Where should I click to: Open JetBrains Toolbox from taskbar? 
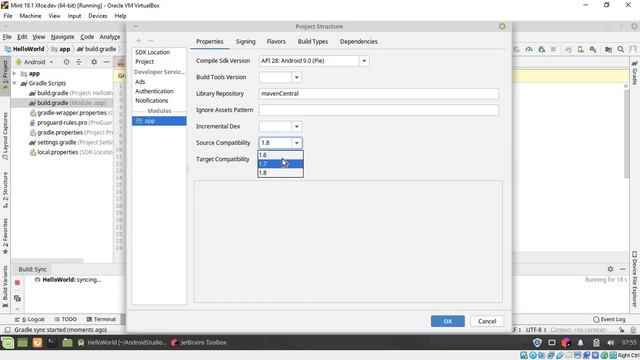coord(199,342)
